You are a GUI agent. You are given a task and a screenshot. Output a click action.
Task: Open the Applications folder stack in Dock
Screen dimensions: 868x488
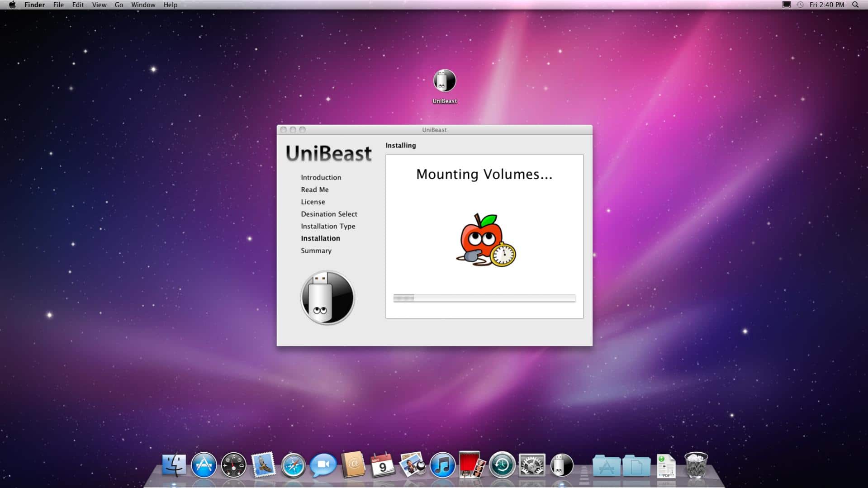pos(606,466)
